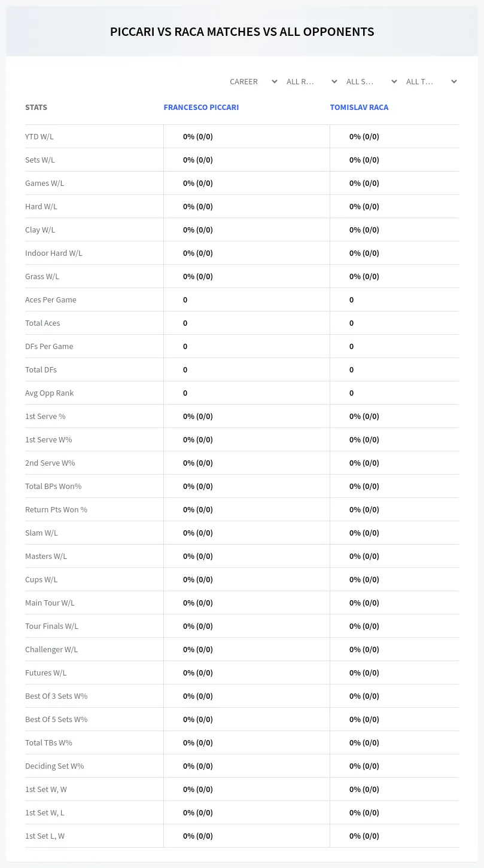Screen dimensions: 484x868
Task: Click Raca's Grass W/L value
Action: pos(364,276)
